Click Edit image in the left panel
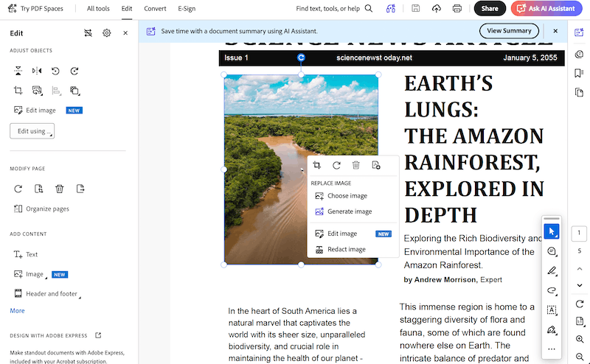The width and height of the screenshot is (590, 364). point(35,111)
